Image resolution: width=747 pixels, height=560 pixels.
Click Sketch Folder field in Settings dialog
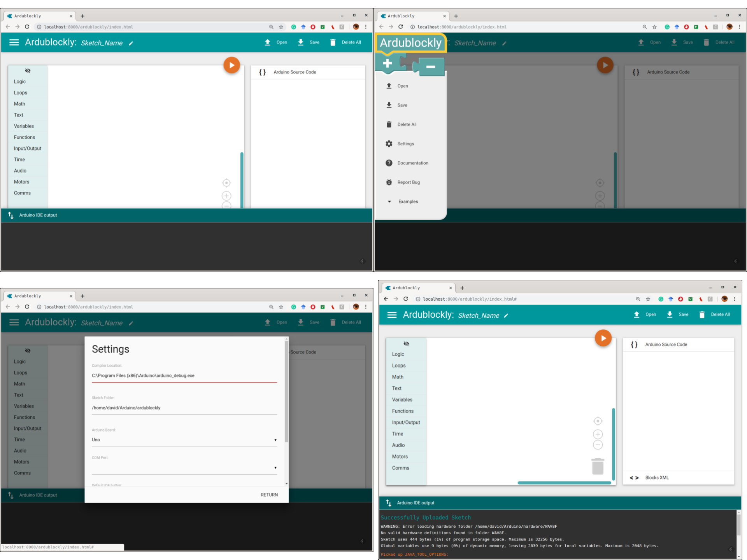tap(184, 408)
